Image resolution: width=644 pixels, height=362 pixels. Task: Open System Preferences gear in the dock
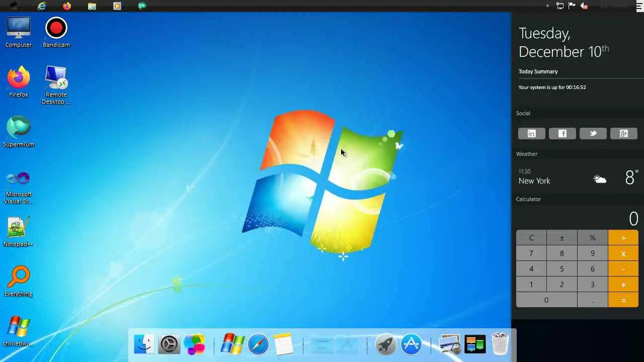(169, 344)
